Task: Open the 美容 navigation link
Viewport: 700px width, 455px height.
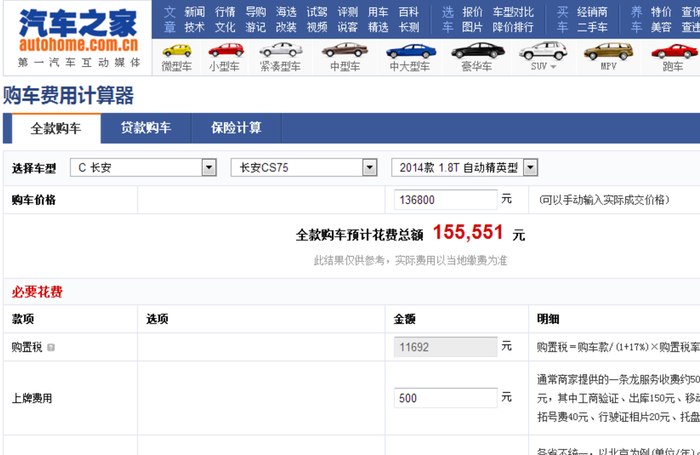Action: [x=661, y=27]
